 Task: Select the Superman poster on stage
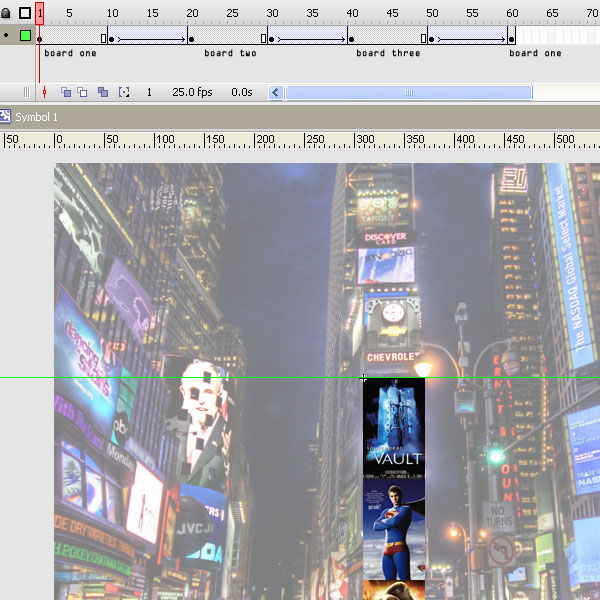pyautogui.click(x=394, y=529)
